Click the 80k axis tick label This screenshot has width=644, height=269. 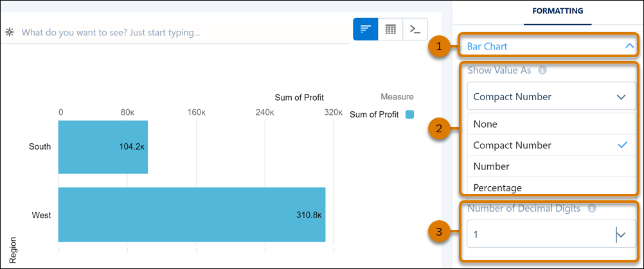128,113
